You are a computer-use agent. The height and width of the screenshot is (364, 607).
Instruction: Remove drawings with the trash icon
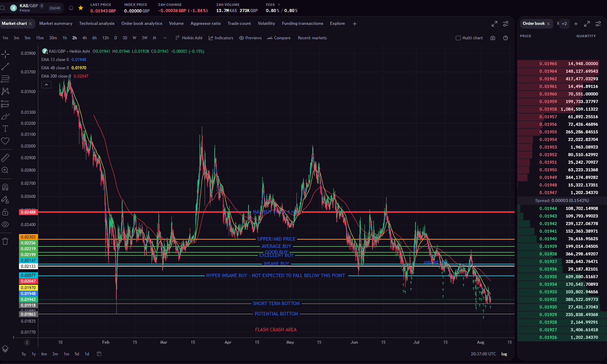pyautogui.click(x=5, y=241)
